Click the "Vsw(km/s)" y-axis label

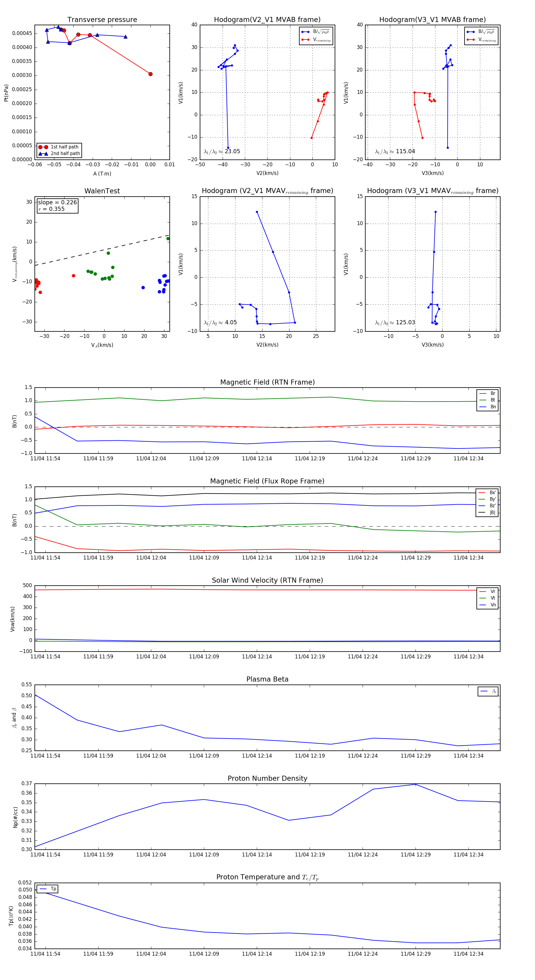pyautogui.click(x=12, y=619)
